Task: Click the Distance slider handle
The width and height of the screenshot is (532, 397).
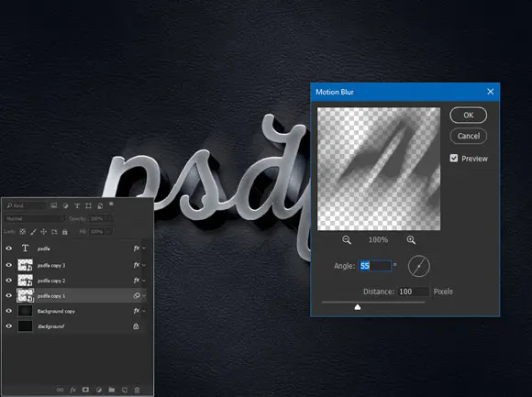Action: (358, 307)
